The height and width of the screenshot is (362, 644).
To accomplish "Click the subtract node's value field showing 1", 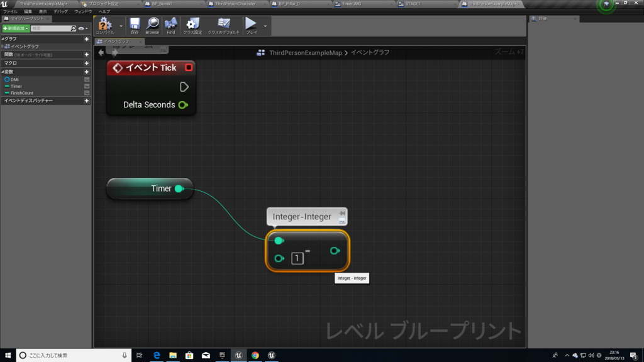I will point(297,258).
